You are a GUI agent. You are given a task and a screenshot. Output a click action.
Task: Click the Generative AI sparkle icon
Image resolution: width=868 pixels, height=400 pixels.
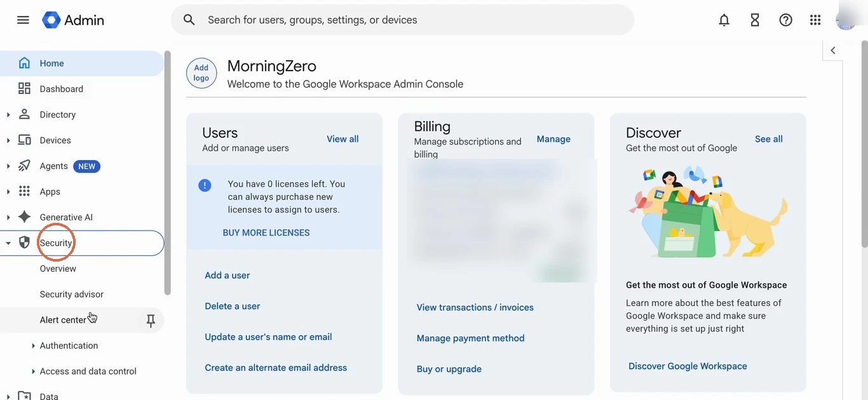tap(24, 217)
